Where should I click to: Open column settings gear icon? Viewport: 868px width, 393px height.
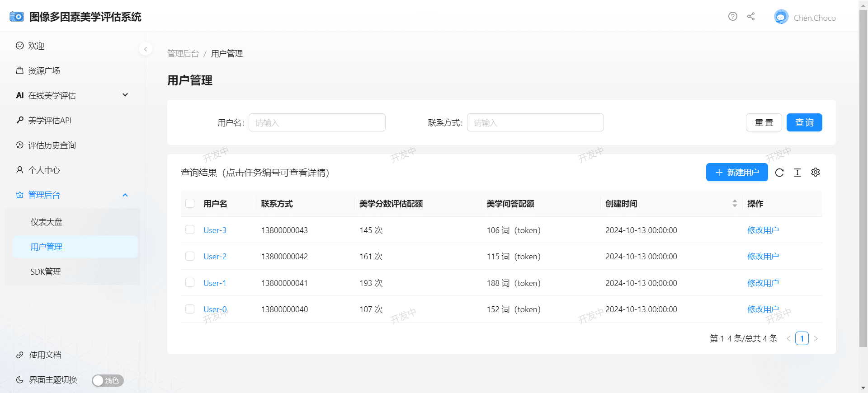816,173
